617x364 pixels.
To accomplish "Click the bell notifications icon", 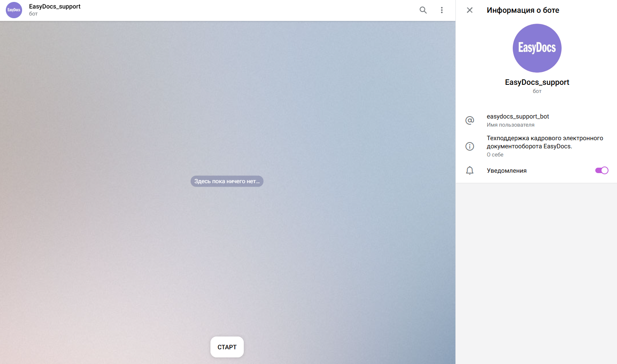I will pos(470,170).
